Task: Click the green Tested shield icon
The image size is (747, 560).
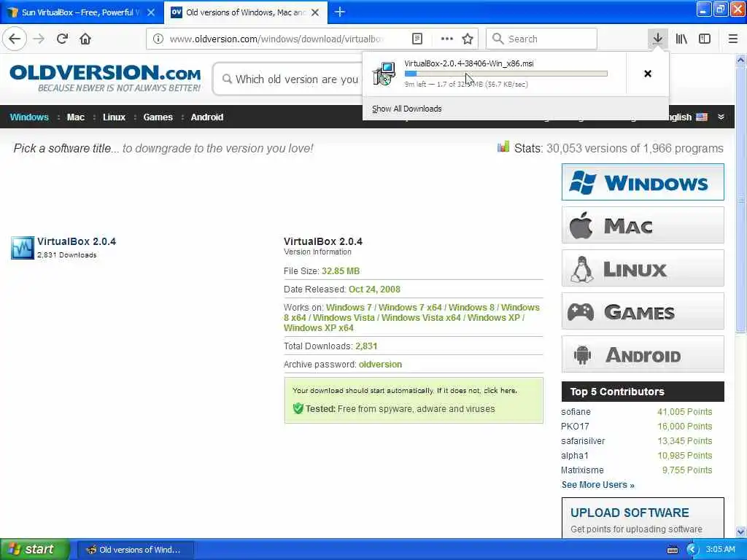Action: pos(298,408)
